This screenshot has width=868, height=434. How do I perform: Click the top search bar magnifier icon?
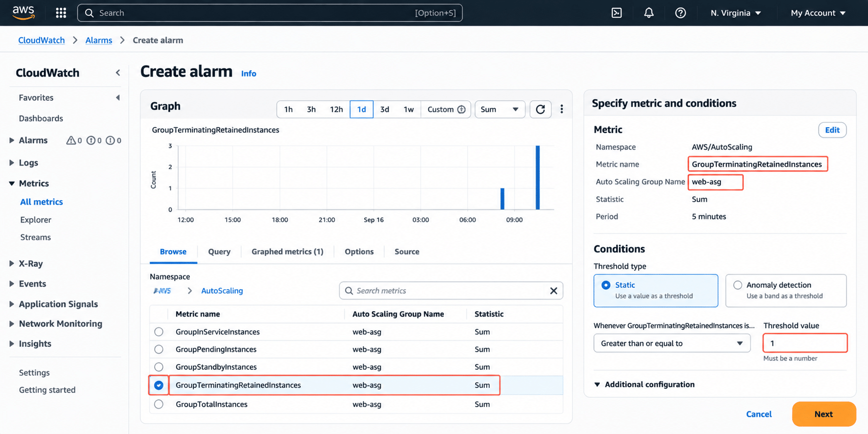89,13
